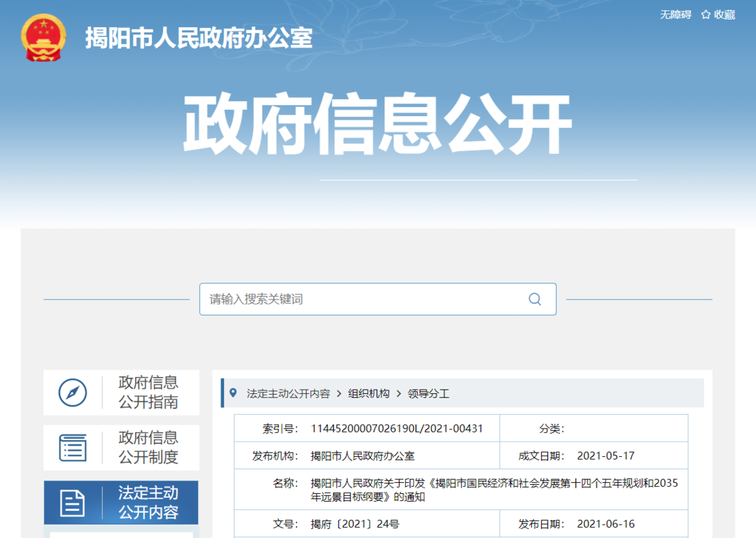Click the 发布日期 label
This screenshot has height=538, width=756.
coord(541,524)
